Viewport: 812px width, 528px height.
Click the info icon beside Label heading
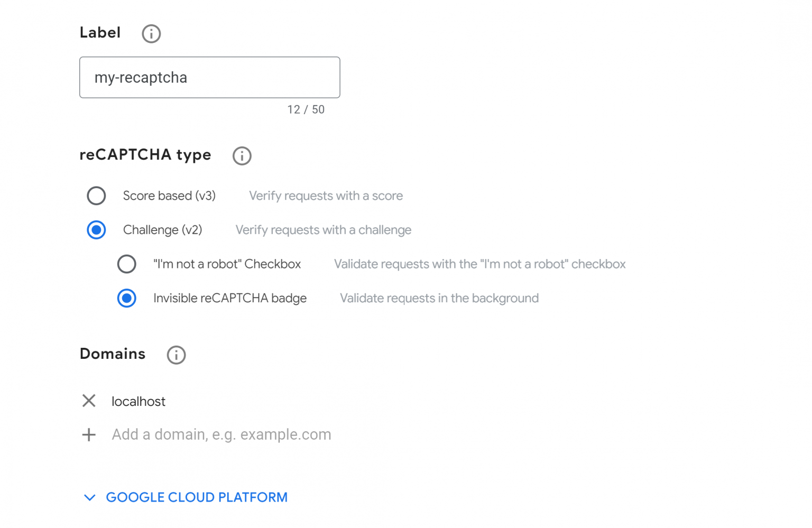(151, 34)
